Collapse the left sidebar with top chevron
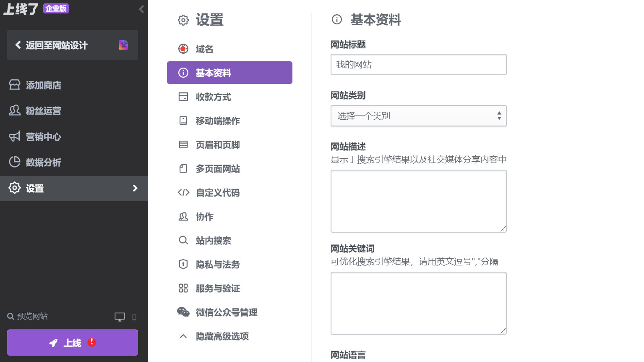Image resolution: width=644 pixels, height=362 pixels. point(141,8)
